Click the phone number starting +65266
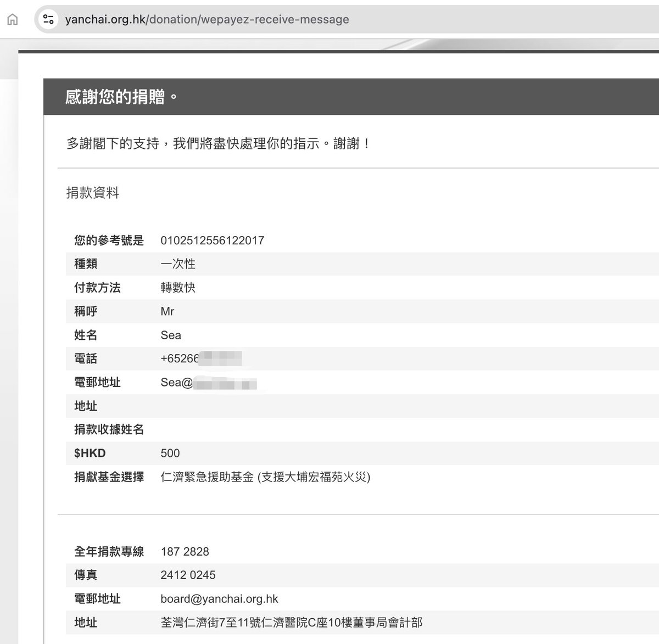The width and height of the screenshot is (659, 644). [201, 359]
